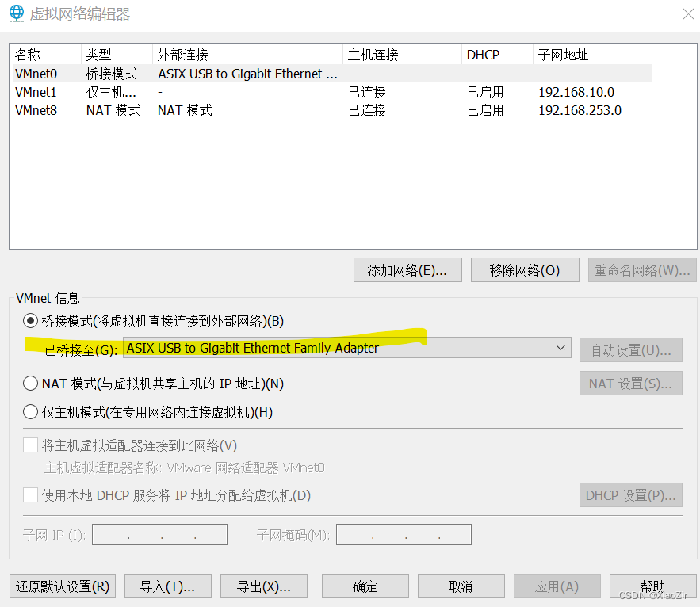Click the 取消 button
Viewport: 700px width, 607px height.
[x=461, y=586]
